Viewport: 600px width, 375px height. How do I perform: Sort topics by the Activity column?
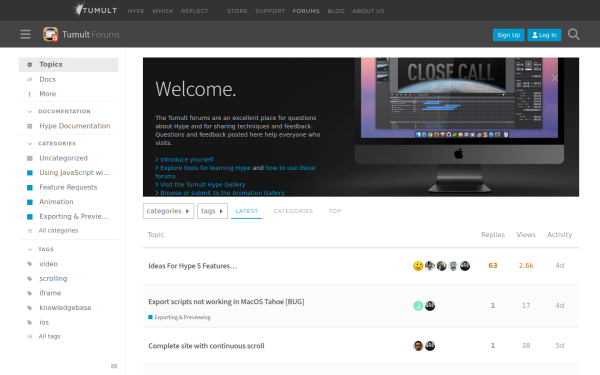(x=559, y=235)
